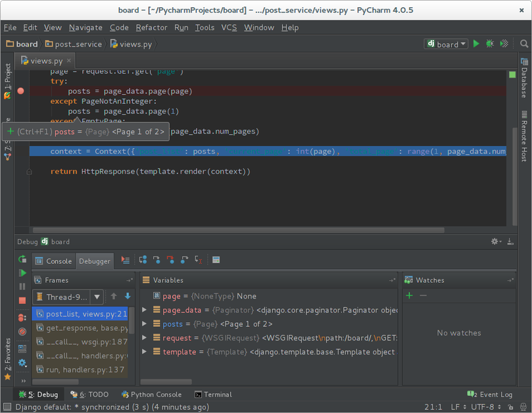Remove watch with minus icon
Viewport: 532px width, 413px height.
(423, 295)
